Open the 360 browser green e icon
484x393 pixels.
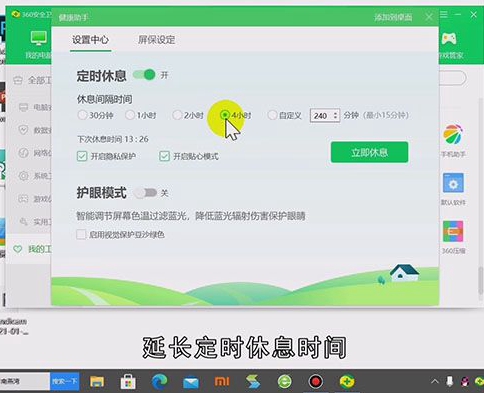coord(284,382)
